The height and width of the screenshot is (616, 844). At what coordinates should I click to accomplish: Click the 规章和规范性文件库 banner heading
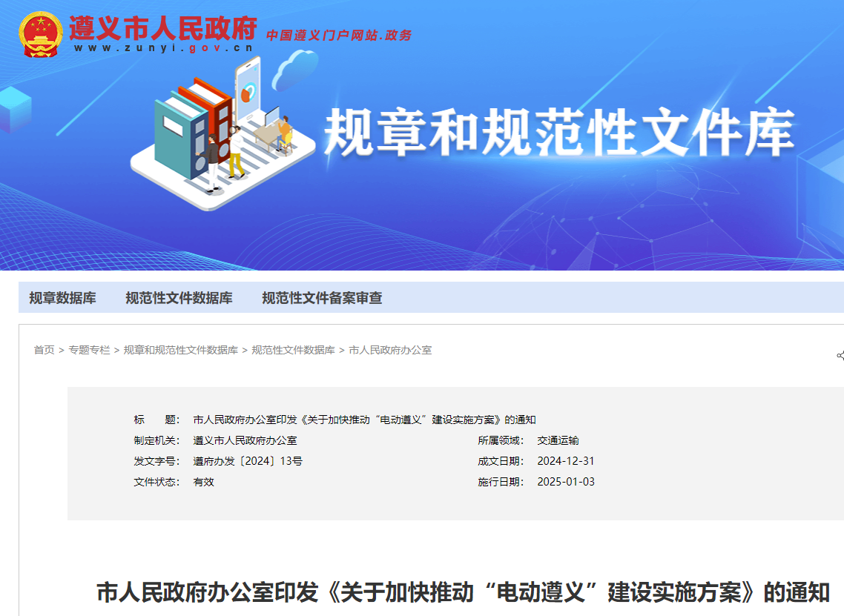pyautogui.click(x=559, y=133)
